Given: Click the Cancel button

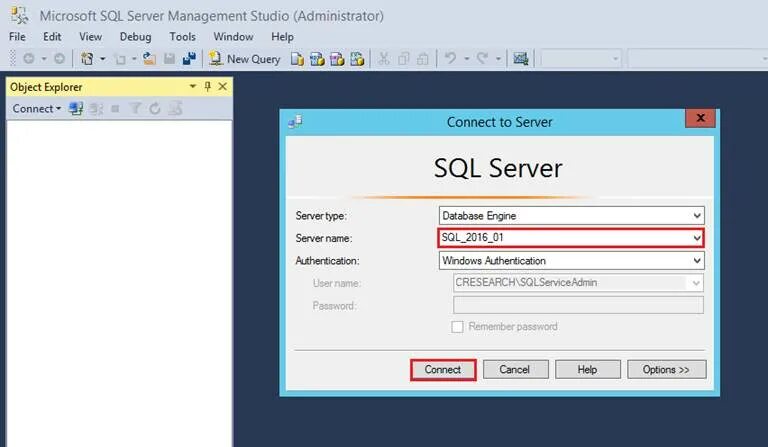Looking at the screenshot, I should (515, 370).
